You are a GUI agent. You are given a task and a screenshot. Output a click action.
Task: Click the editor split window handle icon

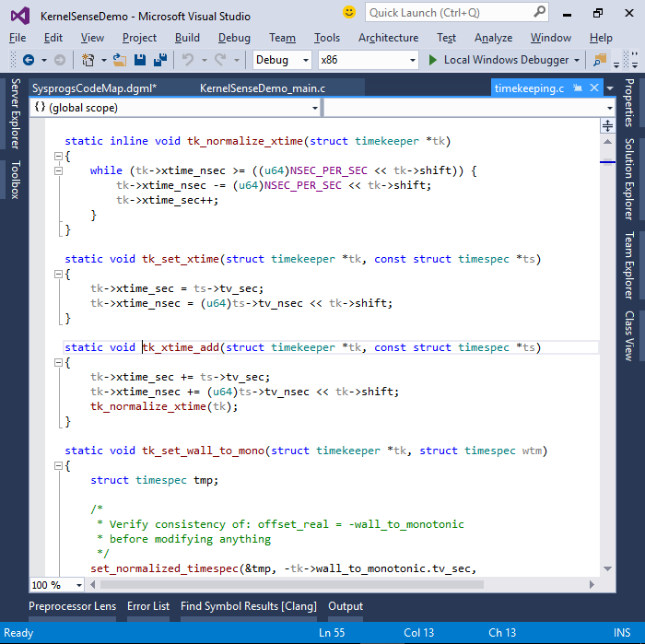(x=607, y=126)
